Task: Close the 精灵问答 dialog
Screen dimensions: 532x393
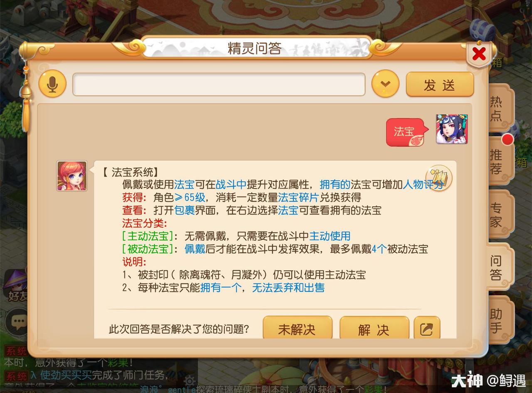Action: [x=479, y=53]
